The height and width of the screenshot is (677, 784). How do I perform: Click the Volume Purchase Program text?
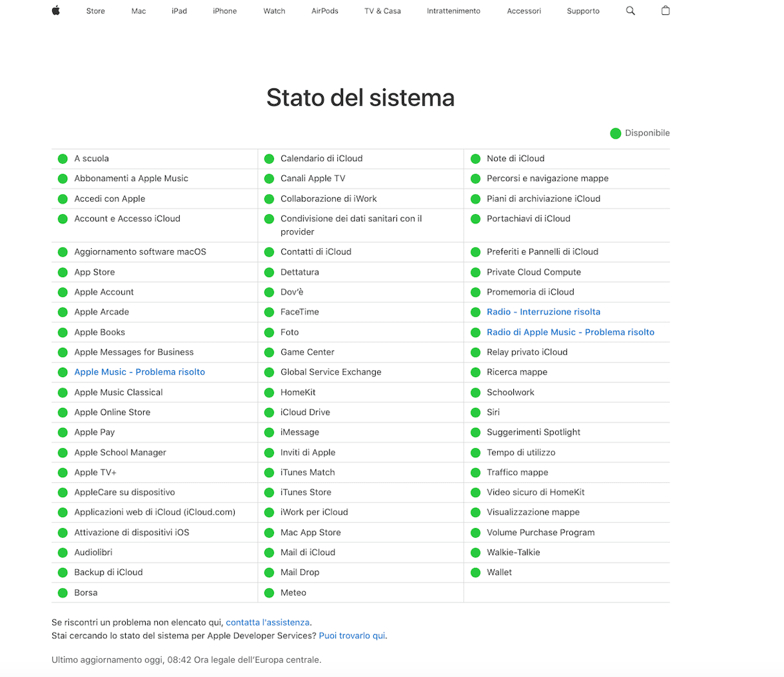(x=541, y=533)
